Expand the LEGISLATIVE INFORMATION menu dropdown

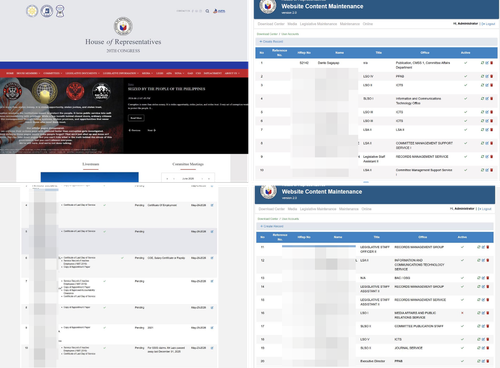tap(121, 73)
